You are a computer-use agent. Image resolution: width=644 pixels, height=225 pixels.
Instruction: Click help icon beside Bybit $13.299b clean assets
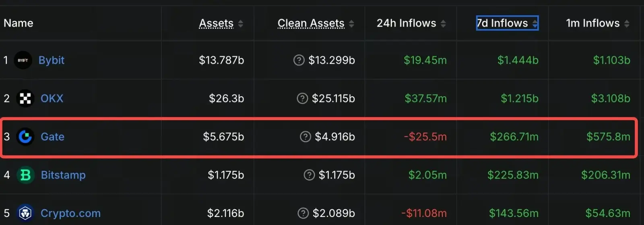(x=299, y=60)
